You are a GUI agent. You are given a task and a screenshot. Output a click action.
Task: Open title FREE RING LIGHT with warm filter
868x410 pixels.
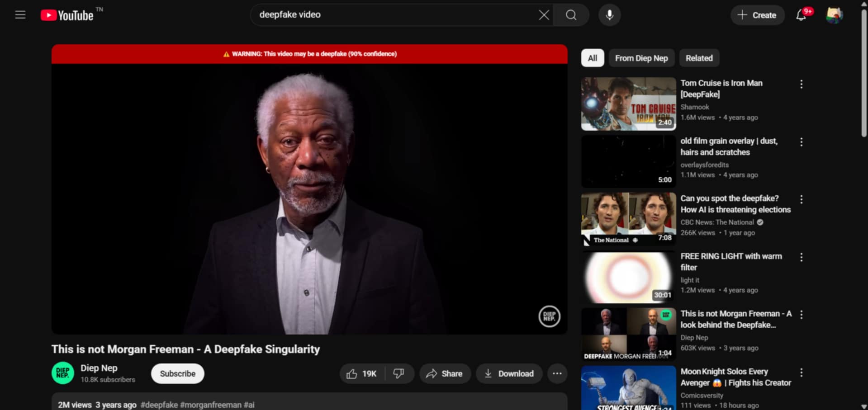731,262
